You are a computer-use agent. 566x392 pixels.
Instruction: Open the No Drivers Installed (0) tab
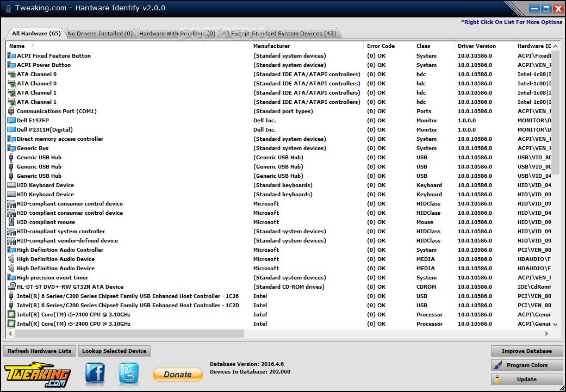(x=100, y=33)
